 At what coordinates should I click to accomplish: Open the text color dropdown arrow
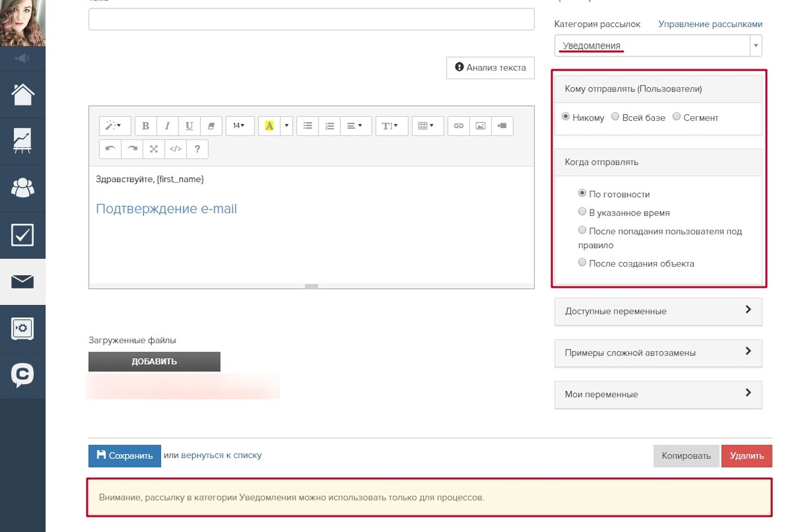[x=287, y=126]
